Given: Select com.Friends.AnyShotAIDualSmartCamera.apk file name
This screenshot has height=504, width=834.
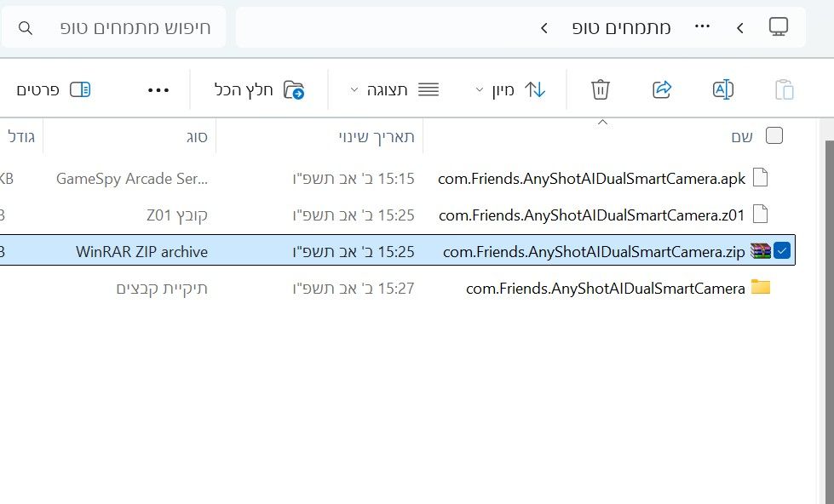Looking at the screenshot, I should point(591,179).
